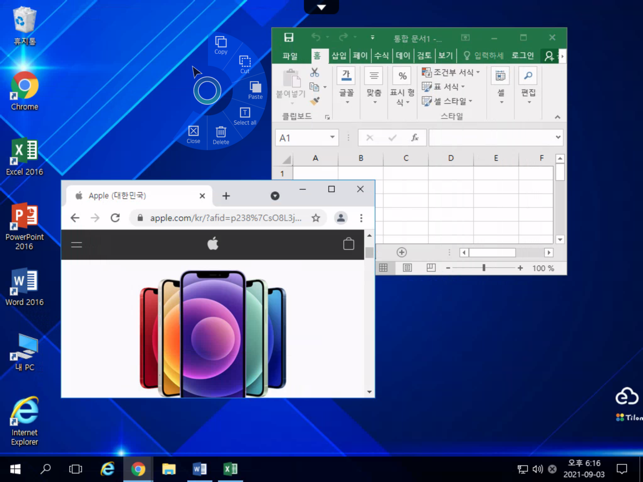
Task: Switch Excel to page layout view icon
Action: (407, 268)
